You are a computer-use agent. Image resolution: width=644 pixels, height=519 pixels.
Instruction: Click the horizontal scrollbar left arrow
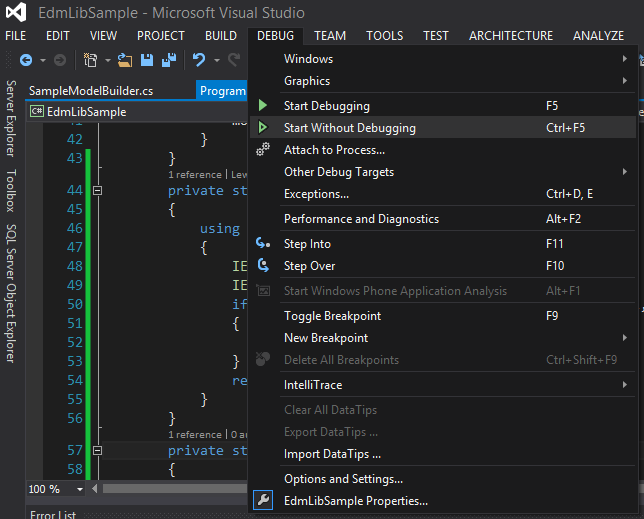click(95, 489)
